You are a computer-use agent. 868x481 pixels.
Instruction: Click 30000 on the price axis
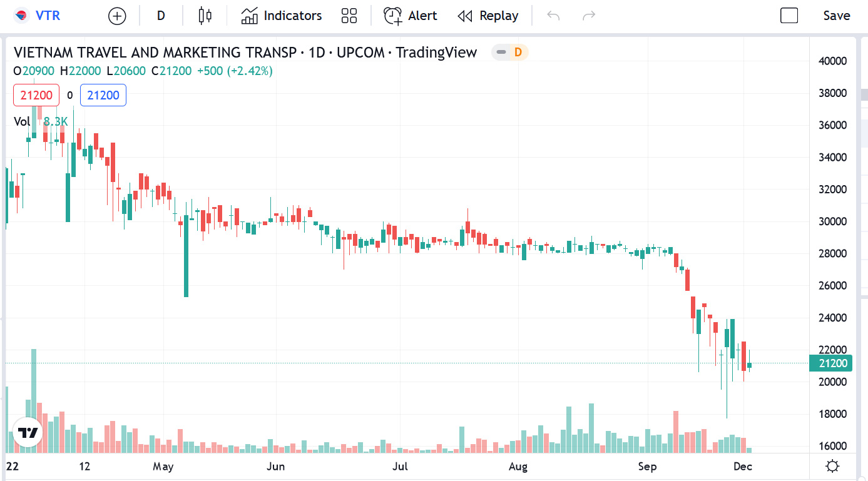click(833, 221)
